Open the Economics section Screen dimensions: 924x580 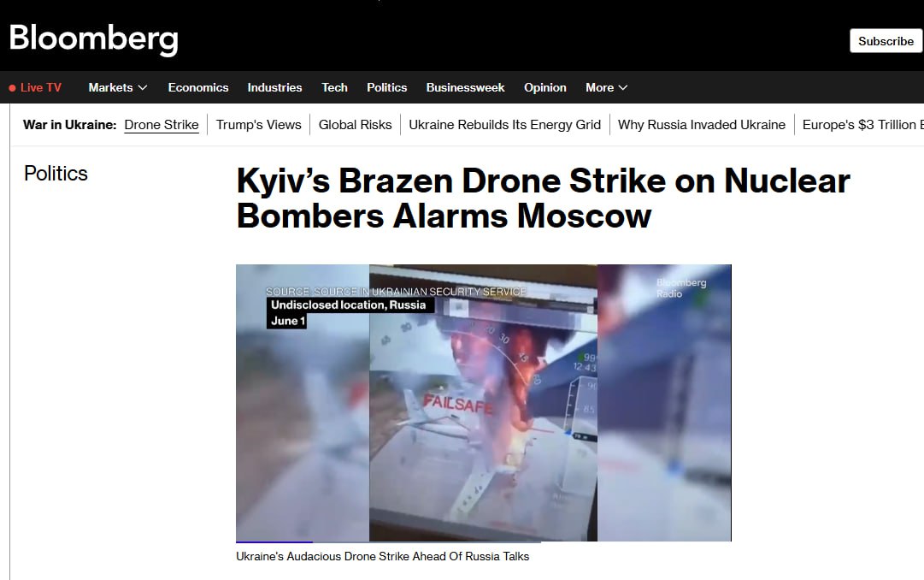[198, 87]
